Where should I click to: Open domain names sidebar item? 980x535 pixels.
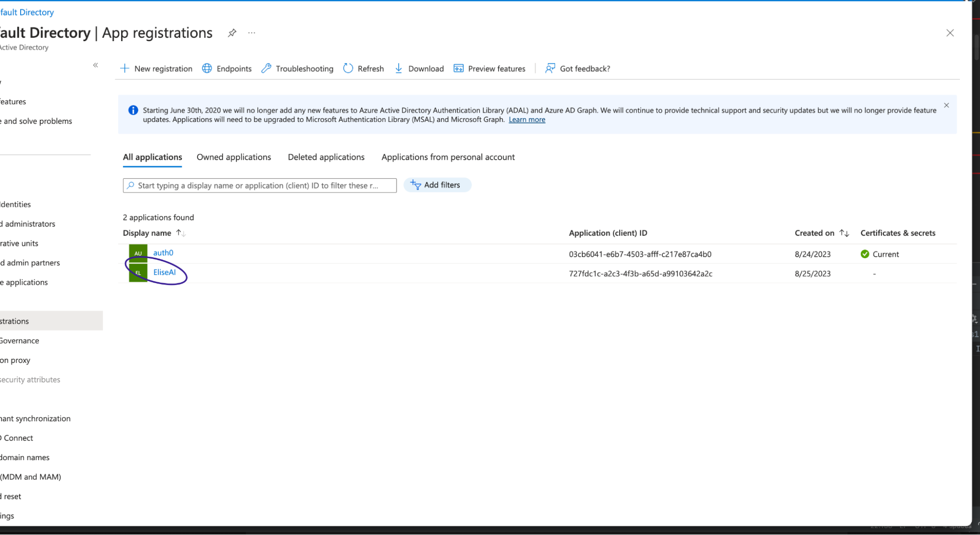tap(25, 457)
